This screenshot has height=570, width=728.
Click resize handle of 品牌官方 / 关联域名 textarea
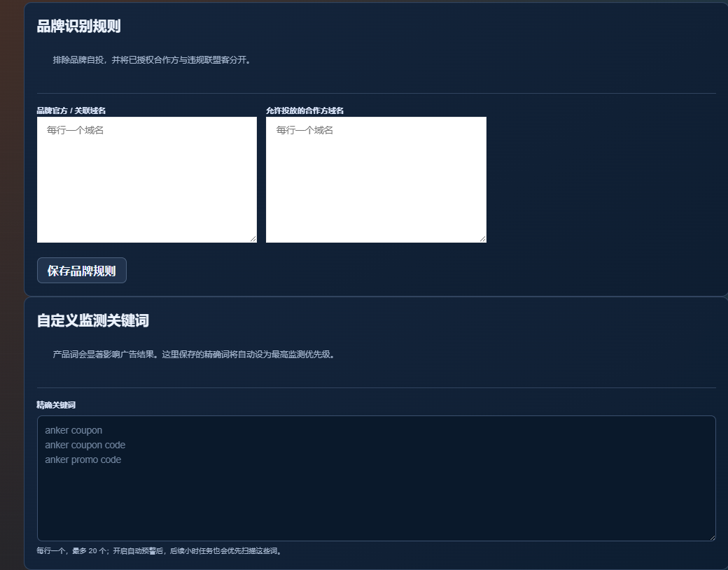tap(253, 239)
